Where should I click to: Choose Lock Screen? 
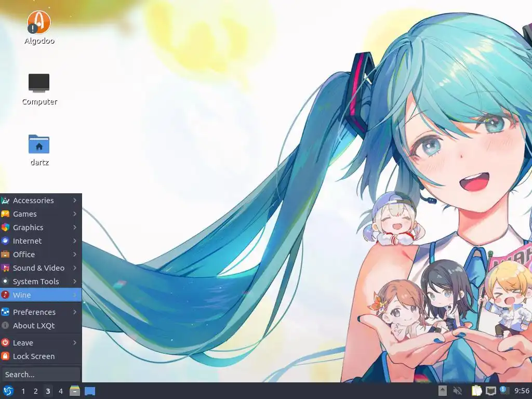click(x=41, y=356)
